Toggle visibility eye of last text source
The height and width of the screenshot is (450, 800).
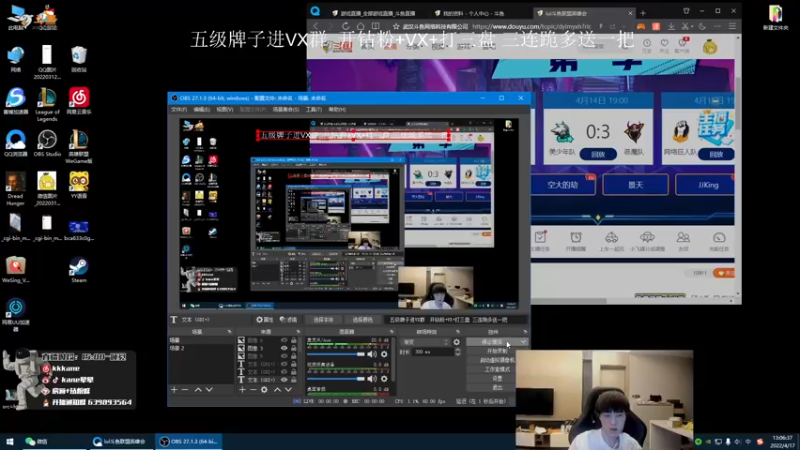tap(284, 380)
